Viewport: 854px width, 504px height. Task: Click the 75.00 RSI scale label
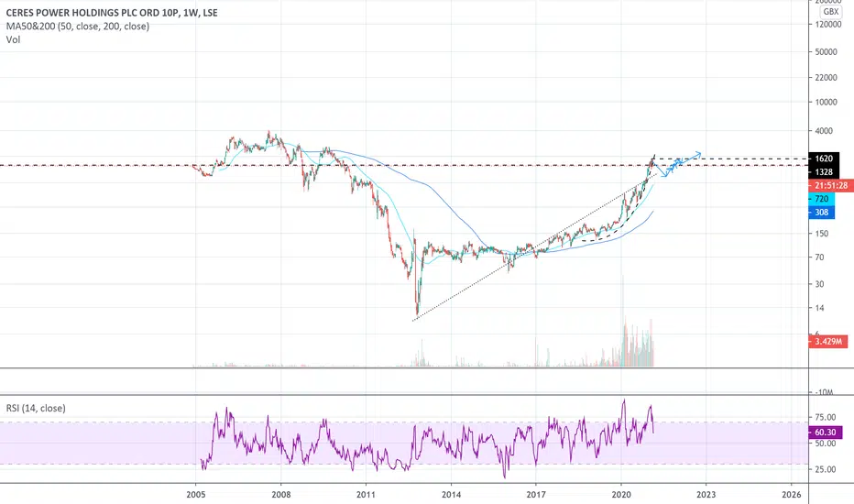825,417
